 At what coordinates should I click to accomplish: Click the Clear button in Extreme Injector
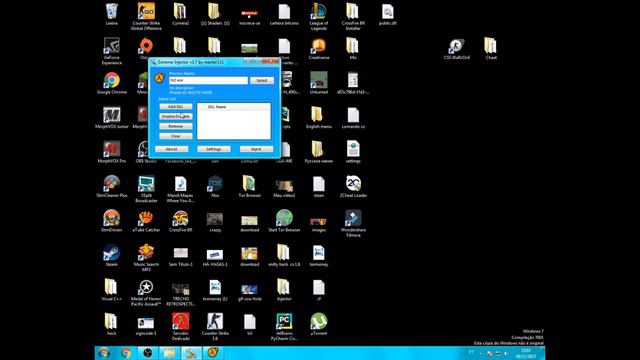[176, 136]
